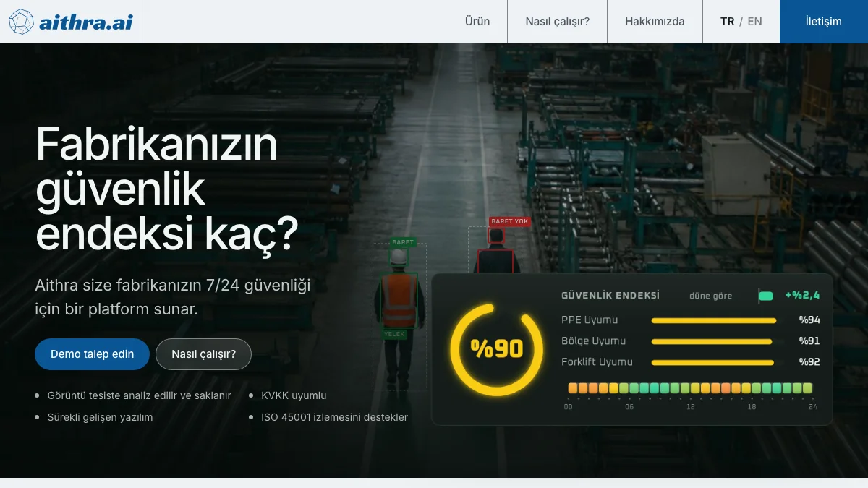Click the 12 hour timeline label

(691, 407)
